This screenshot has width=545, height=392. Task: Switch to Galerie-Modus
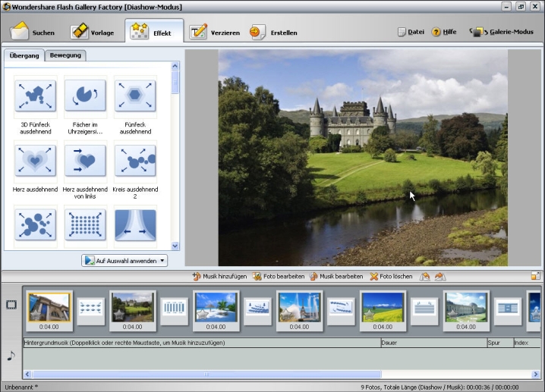pyautogui.click(x=502, y=33)
